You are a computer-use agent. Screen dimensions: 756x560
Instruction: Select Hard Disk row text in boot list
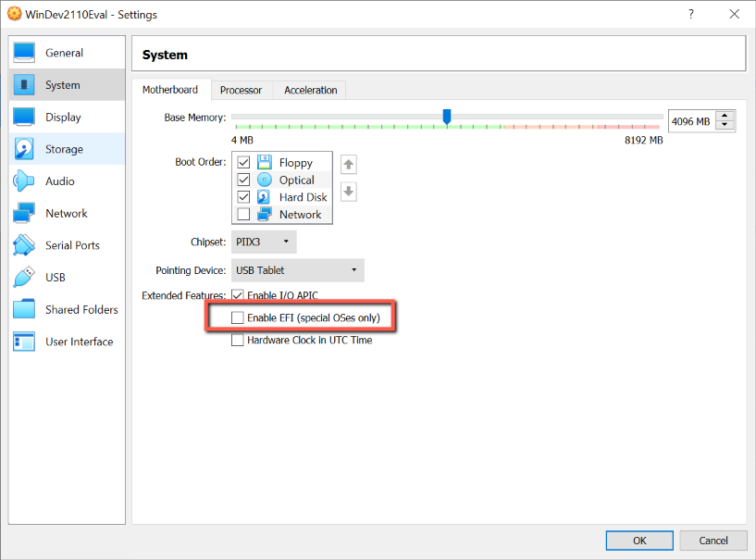coord(304,197)
